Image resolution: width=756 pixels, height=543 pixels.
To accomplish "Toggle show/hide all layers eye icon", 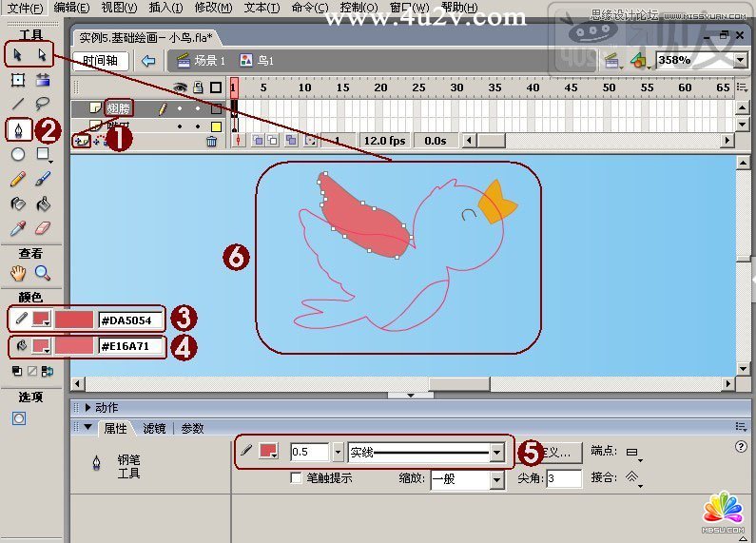I will click(x=179, y=87).
